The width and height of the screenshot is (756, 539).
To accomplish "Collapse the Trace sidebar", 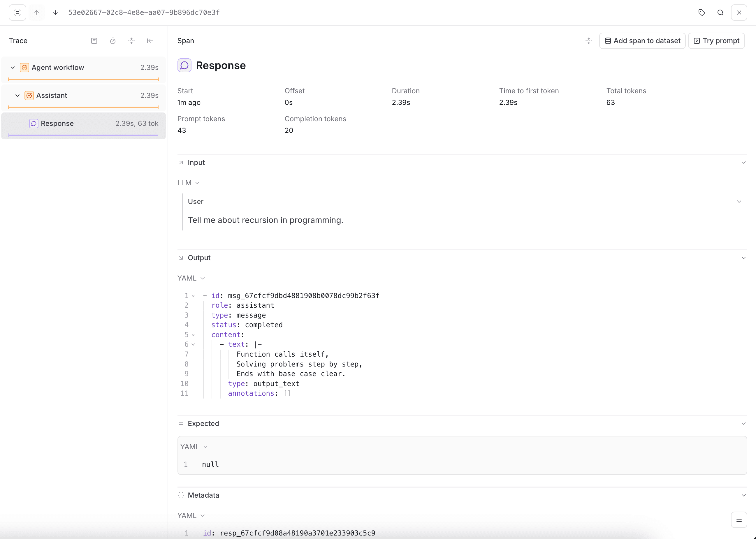I will pos(150,40).
